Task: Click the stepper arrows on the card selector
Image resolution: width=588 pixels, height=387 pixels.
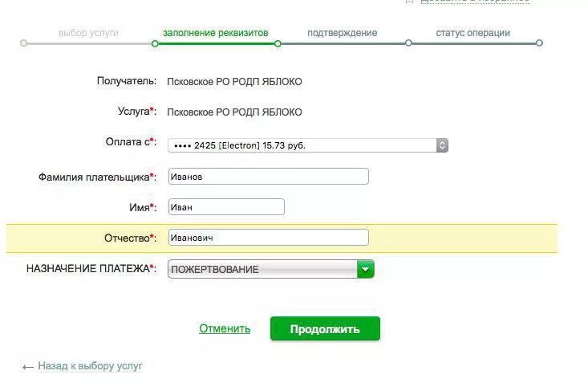Action: click(442, 145)
